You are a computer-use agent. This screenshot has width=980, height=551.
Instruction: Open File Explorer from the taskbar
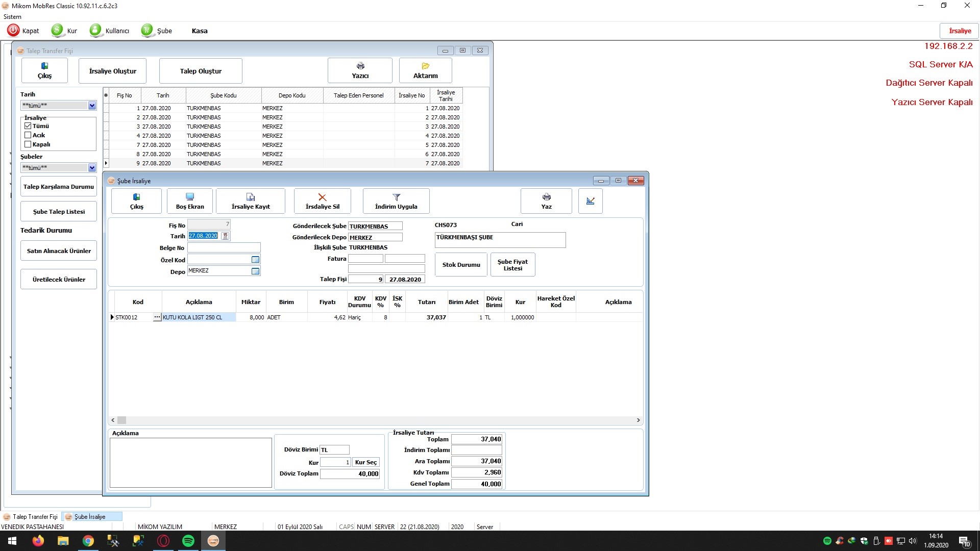click(63, 541)
